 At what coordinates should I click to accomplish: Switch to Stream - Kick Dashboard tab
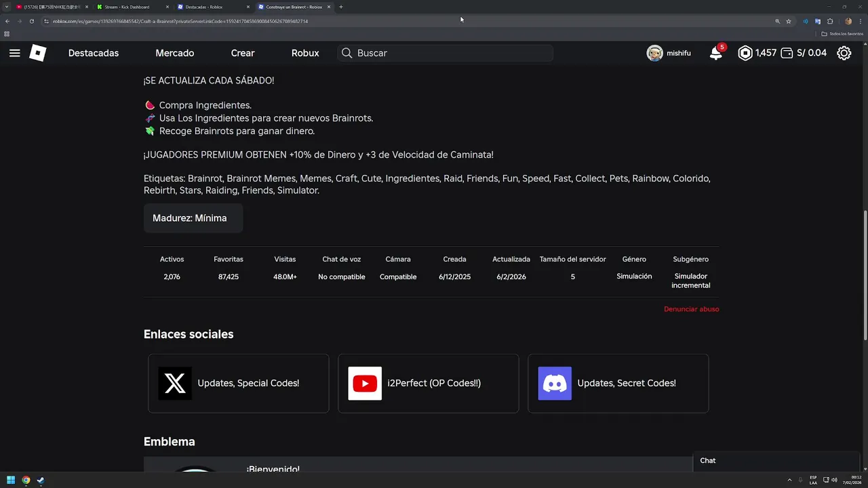click(x=132, y=7)
